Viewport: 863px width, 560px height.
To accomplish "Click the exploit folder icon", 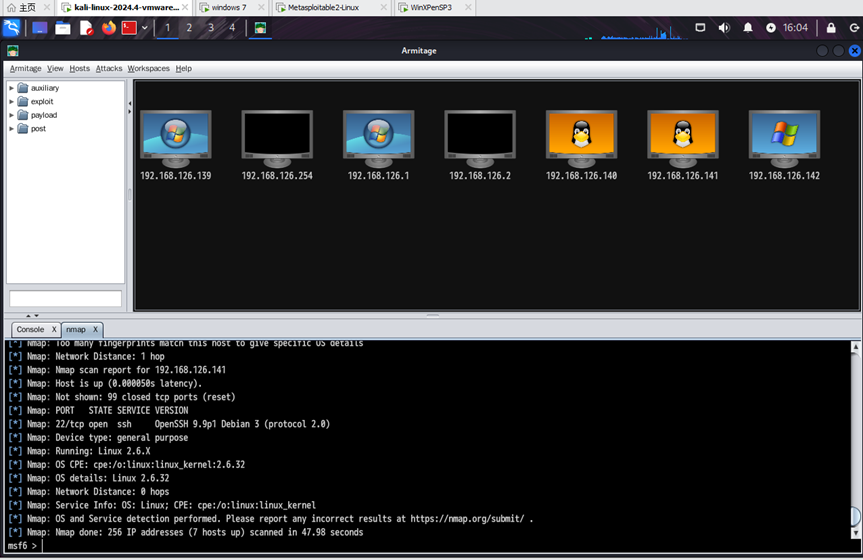I will click(x=23, y=101).
